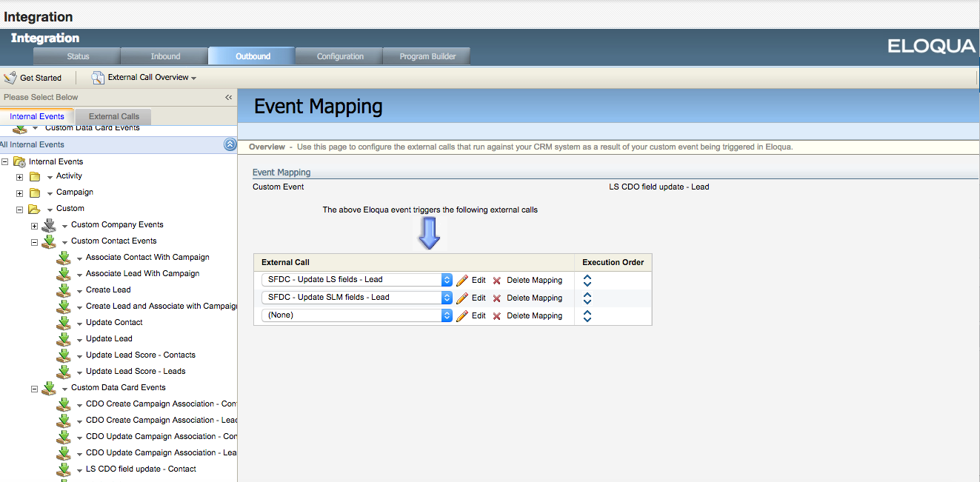Collapse the left panel with the double-chevron icon
Image resolution: width=980 pixels, height=482 pixels.
tap(229, 97)
